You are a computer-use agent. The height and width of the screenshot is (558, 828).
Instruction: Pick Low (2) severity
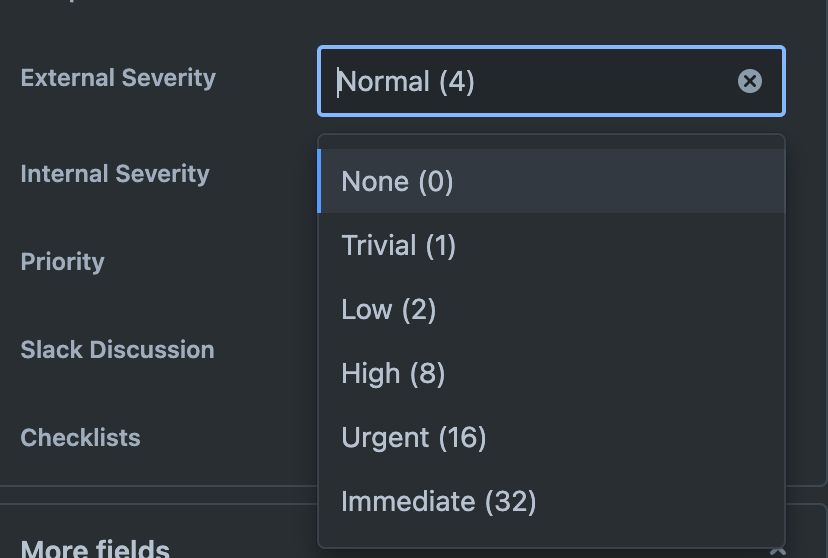tap(389, 310)
